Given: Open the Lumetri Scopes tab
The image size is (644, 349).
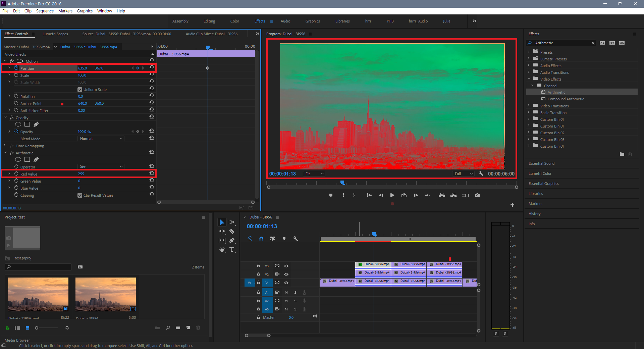Looking at the screenshot, I should pyautogui.click(x=55, y=34).
